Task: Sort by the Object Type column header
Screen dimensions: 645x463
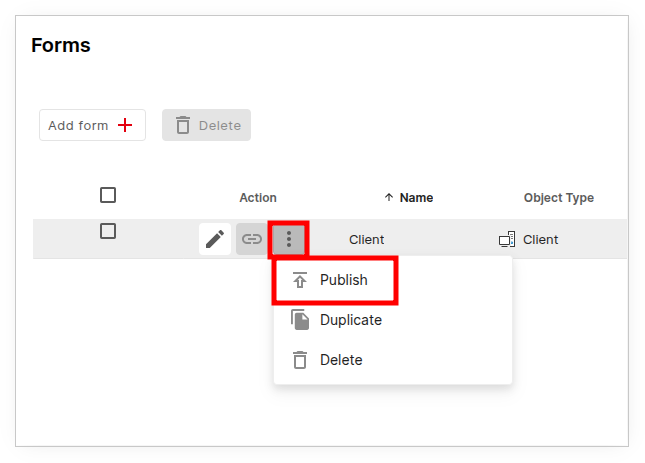Action: [558, 198]
